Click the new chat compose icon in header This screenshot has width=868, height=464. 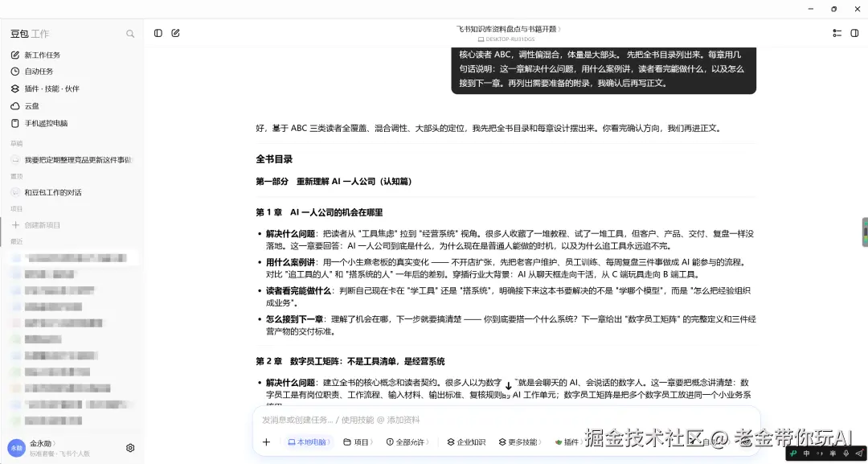(x=175, y=33)
